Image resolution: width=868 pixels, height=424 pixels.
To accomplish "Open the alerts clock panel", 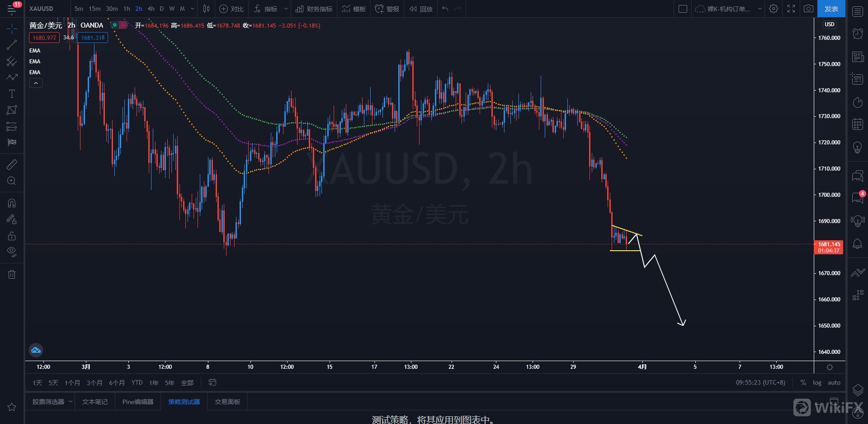I will [858, 33].
